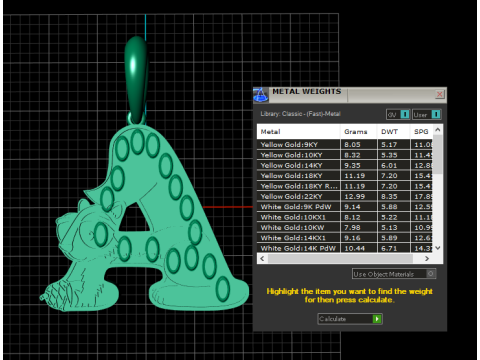Select the White Gold:14KX1 row
Viewport: 480px width, 360px height.
click(x=345, y=238)
